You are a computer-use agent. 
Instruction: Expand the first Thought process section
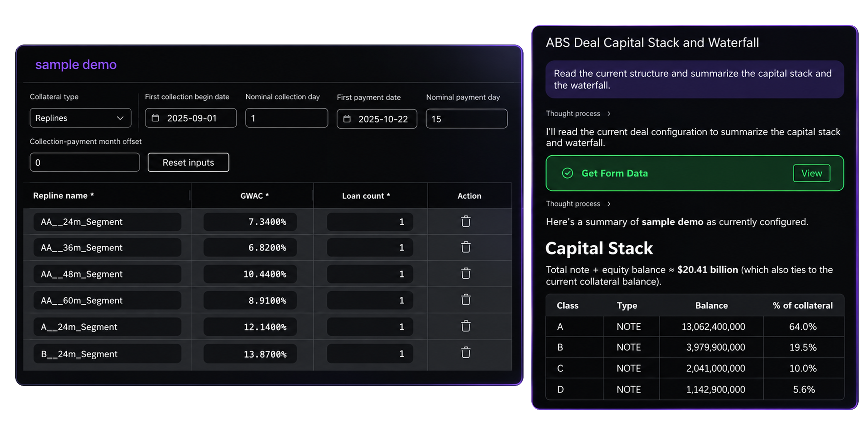click(578, 114)
